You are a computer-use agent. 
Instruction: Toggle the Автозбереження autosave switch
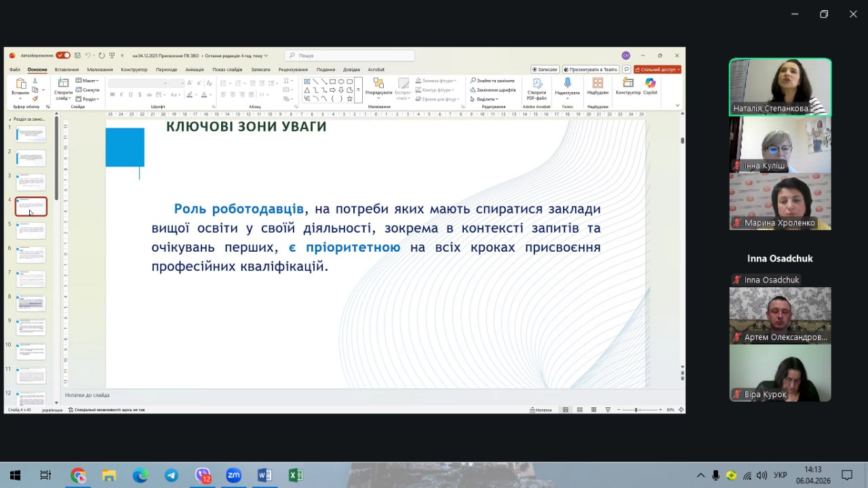[63, 56]
